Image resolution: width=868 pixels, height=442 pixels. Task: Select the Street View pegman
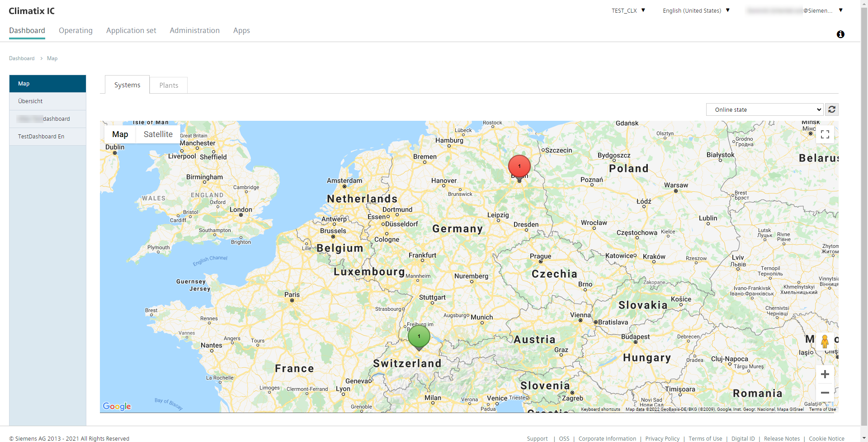pos(825,342)
